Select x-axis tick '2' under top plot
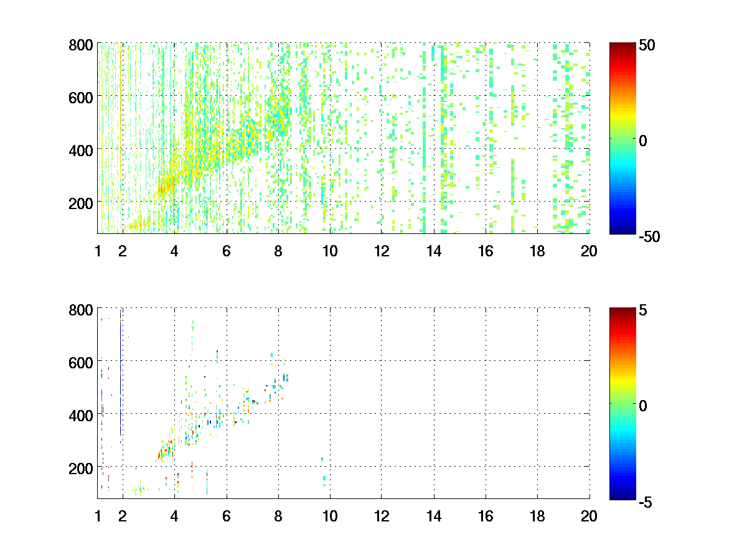Image resolution: width=747 pixels, height=560 pixels. pyautogui.click(x=122, y=251)
